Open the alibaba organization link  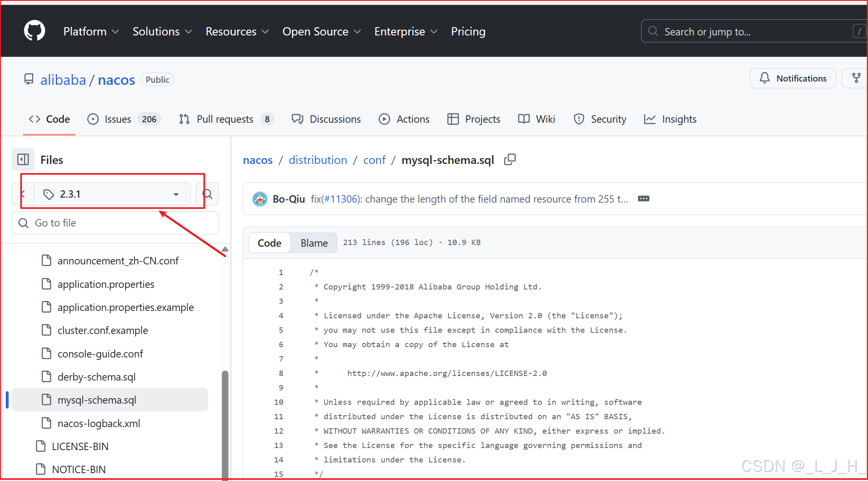tap(63, 79)
